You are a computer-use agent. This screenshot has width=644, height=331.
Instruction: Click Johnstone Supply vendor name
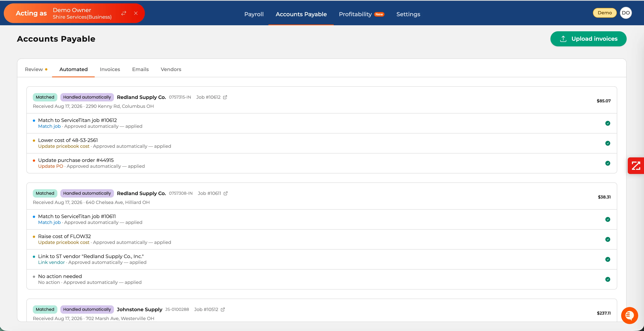pos(139,310)
